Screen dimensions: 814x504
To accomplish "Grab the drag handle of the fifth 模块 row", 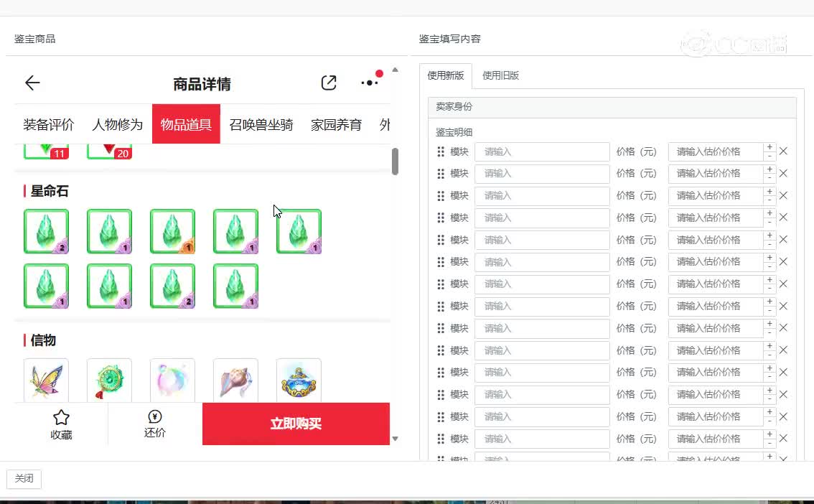I will pos(441,240).
